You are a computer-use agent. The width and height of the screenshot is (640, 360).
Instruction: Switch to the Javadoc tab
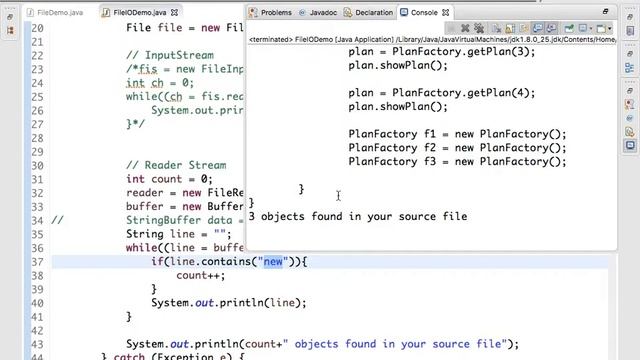click(318, 13)
